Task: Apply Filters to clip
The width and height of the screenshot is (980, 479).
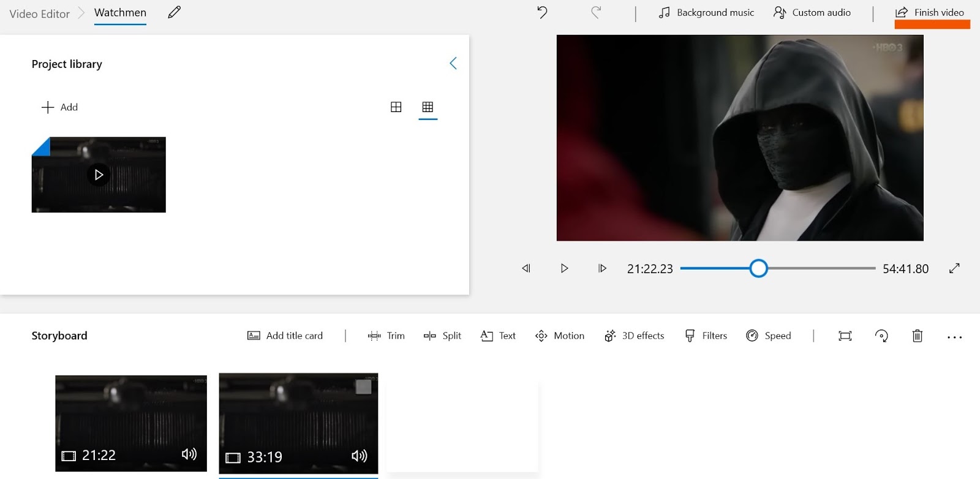Action: coord(706,336)
